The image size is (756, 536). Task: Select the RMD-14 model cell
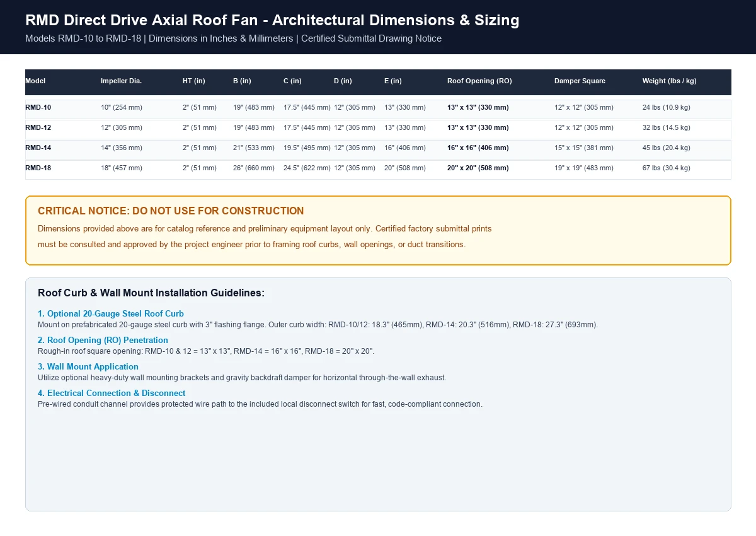pos(38,148)
